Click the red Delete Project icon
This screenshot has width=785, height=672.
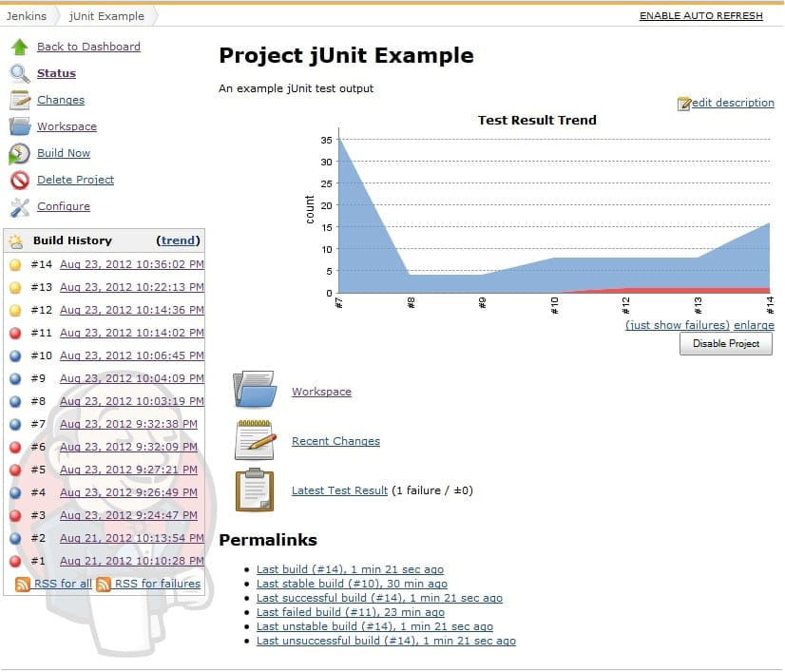click(19, 180)
